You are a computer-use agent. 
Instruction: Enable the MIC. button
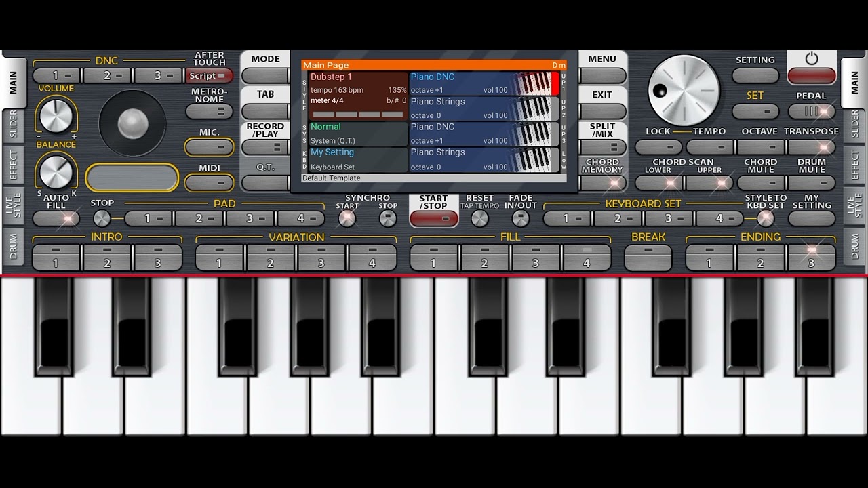(210, 147)
